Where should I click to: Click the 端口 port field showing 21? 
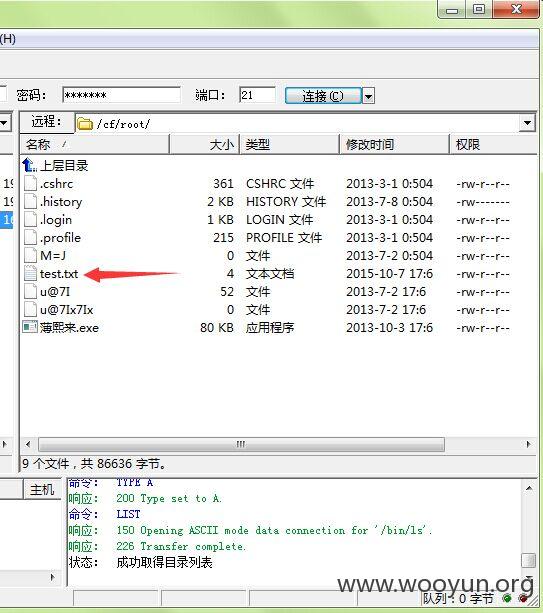(x=257, y=95)
